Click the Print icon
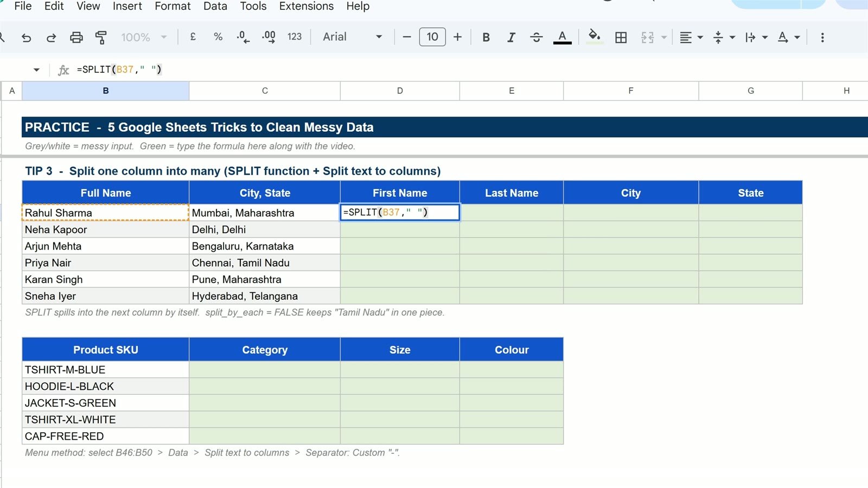The image size is (868, 488). 76,37
